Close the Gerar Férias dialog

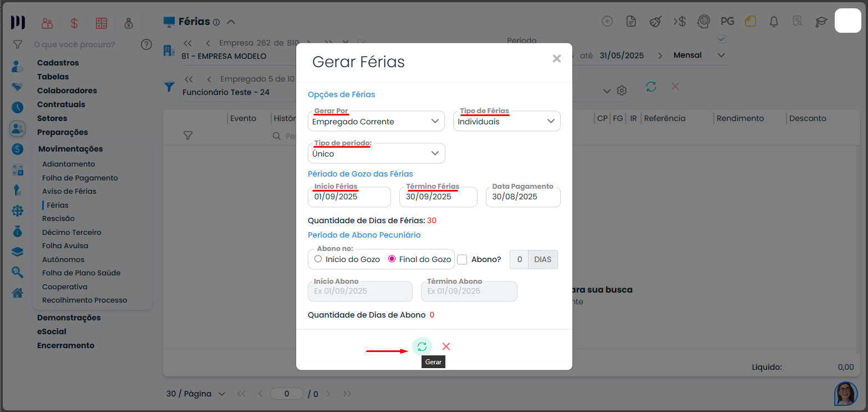[556, 59]
